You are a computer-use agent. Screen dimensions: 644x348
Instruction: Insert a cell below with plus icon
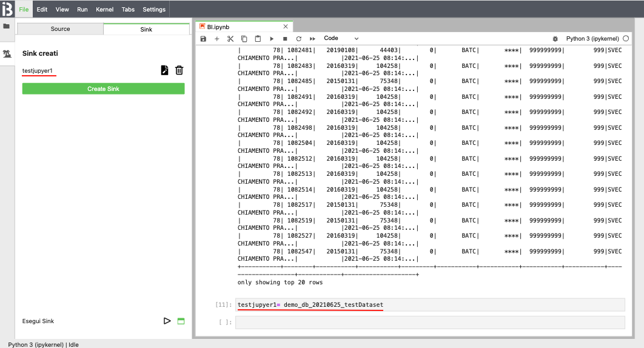217,39
